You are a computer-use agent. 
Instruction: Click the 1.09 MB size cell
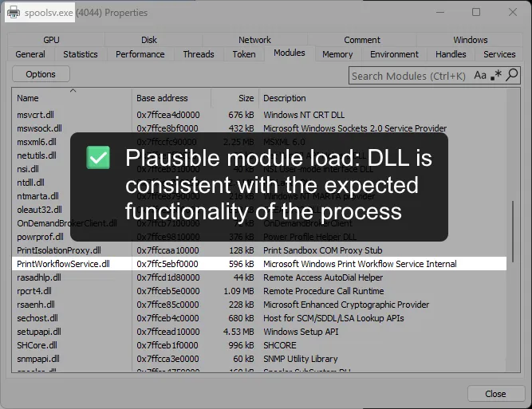[238, 291]
